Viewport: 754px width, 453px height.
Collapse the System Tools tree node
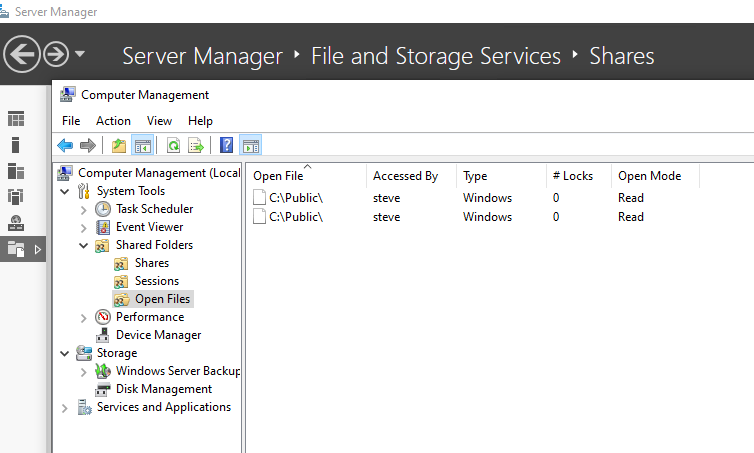[x=66, y=191]
